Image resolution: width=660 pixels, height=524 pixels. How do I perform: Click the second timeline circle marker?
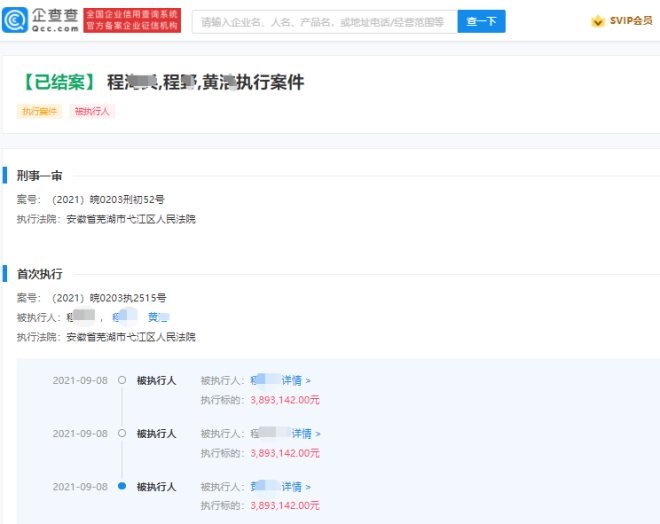pos(122,433)
